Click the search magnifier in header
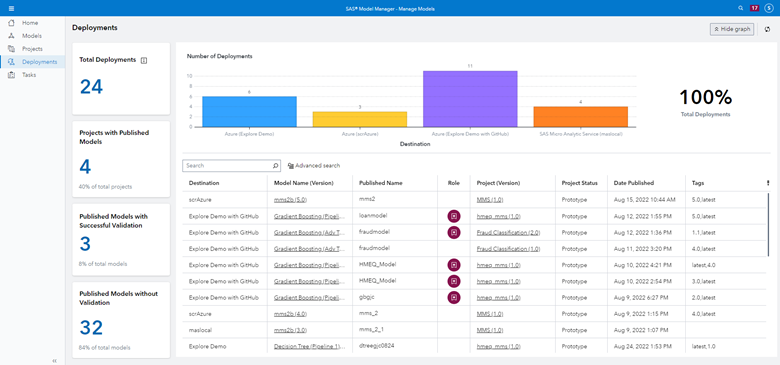780x365 pixels. [741, 8]
